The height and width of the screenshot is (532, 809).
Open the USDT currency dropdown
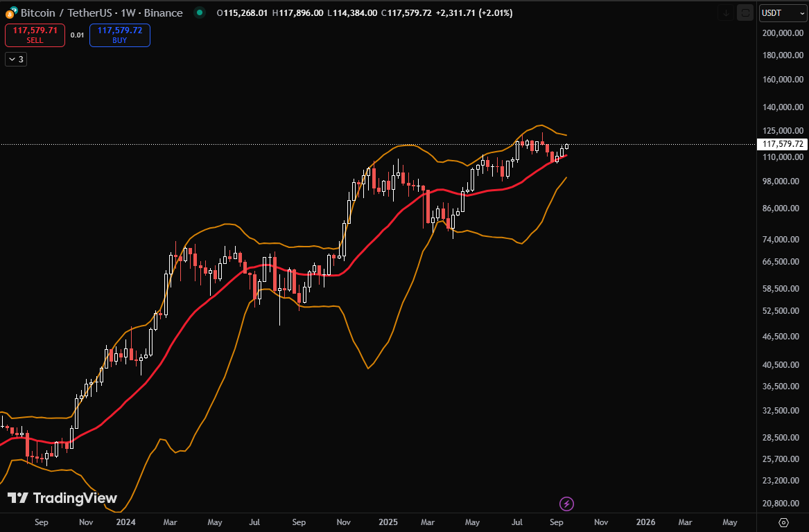[x=782, y=13]
